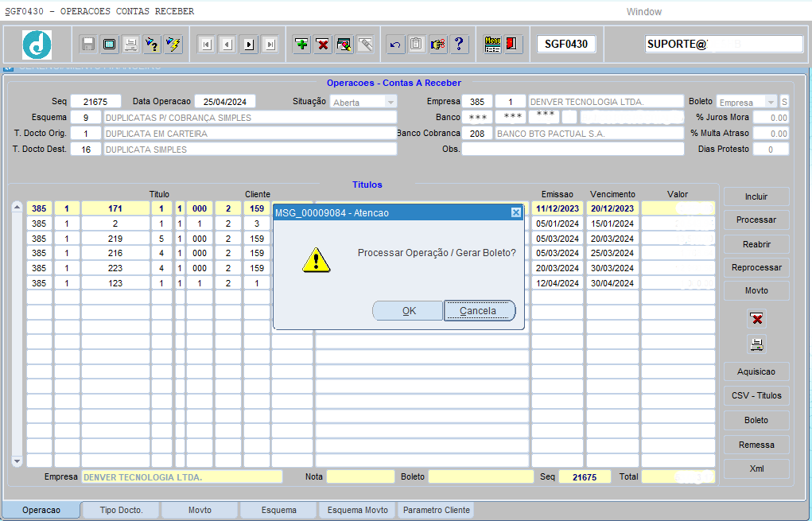Screen dimensions: 812x521
Task: Go to next record arrow
Action: (249, 45)
